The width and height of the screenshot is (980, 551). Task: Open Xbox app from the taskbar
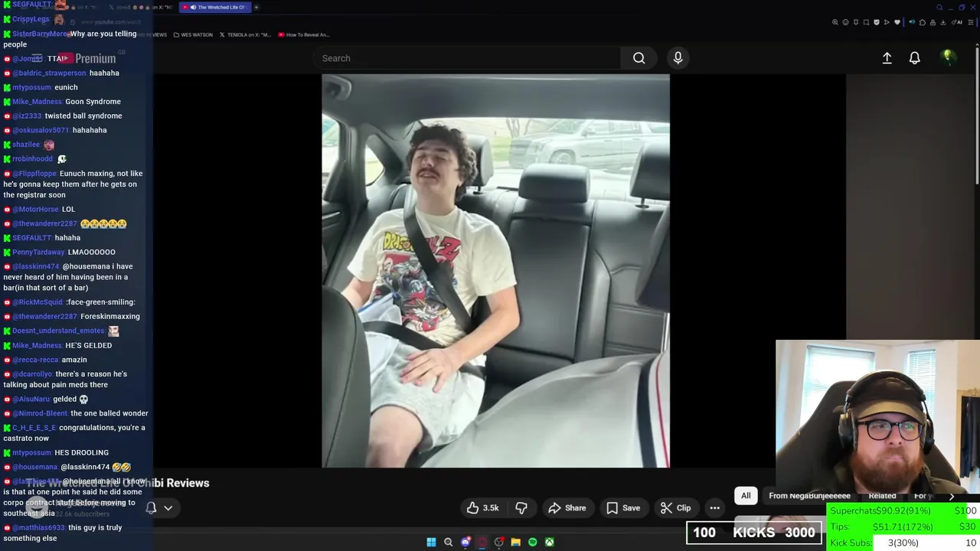pyautogui.click(x=549, y=542)
